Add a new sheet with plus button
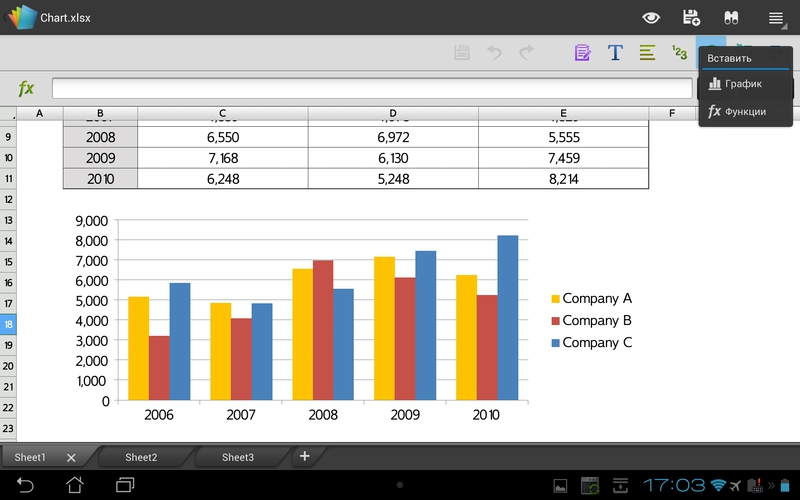Image resolution: width=800 pixels, height=500 pixels. 305,456
